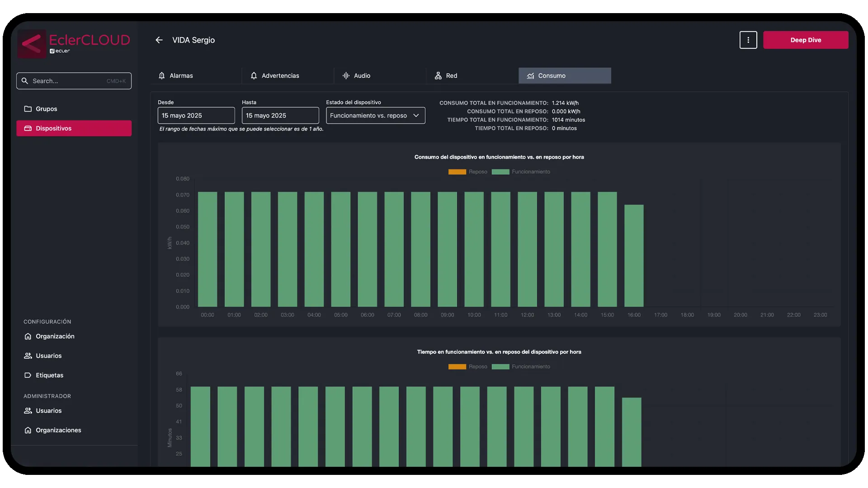Toggle the Funcionamiento legend in time chart
Image resolution: width=868 pixels, height=488 pixels.
point(521,366)
